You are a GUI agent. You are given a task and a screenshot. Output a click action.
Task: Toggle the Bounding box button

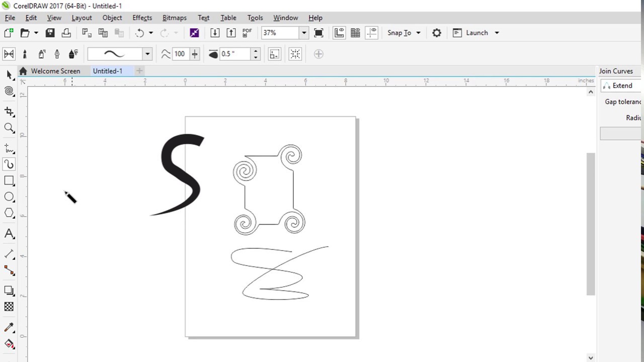pyautogui.click(x=295, y=54)
